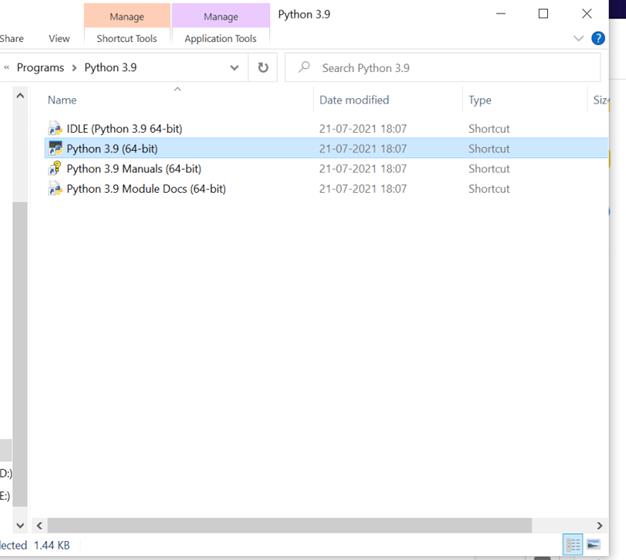The width and height of the screenshot is (626, 560).
Task: Select the IDLE (Python 3.9 64-bit) file name
Action: click(x=124, y=129)
